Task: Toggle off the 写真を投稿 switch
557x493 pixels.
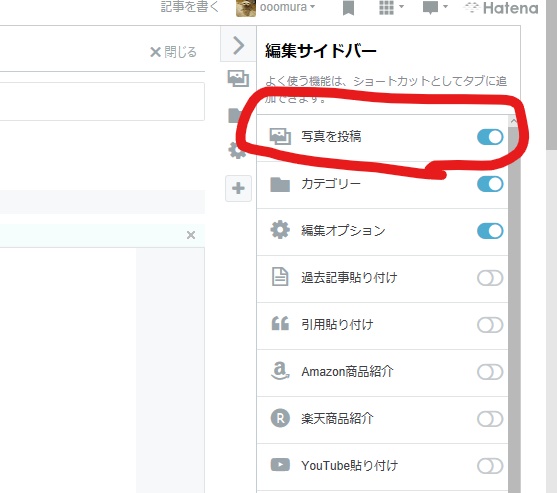Action: 490,137
